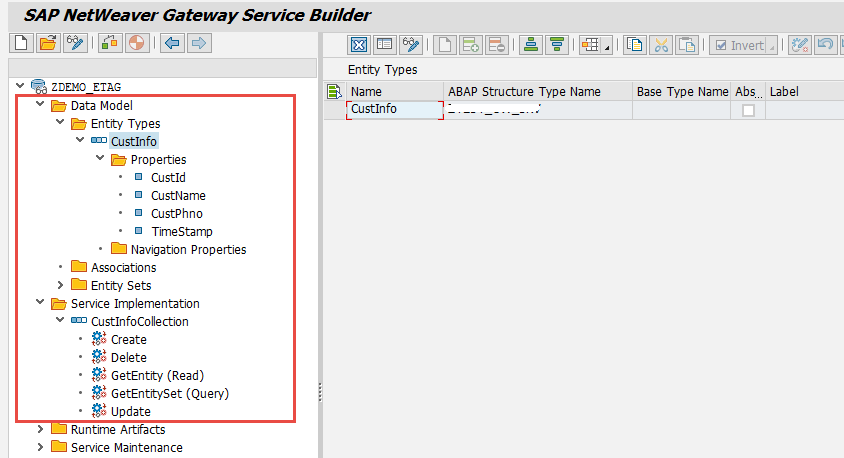Click the Label column header
The height and width of the screenshot is (458, 844).
coord(804,91)
